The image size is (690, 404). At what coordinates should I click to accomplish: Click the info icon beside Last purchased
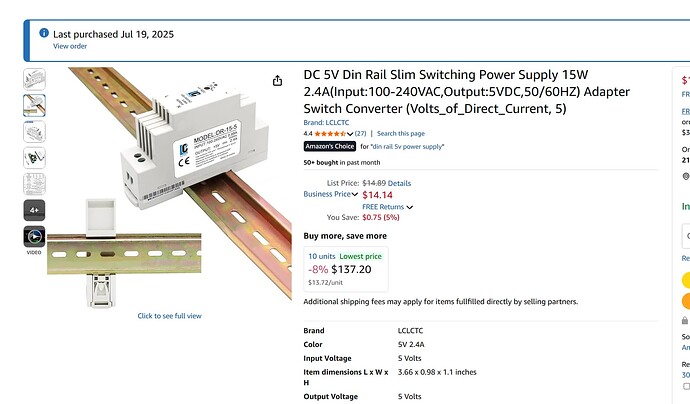coord(44,33)
